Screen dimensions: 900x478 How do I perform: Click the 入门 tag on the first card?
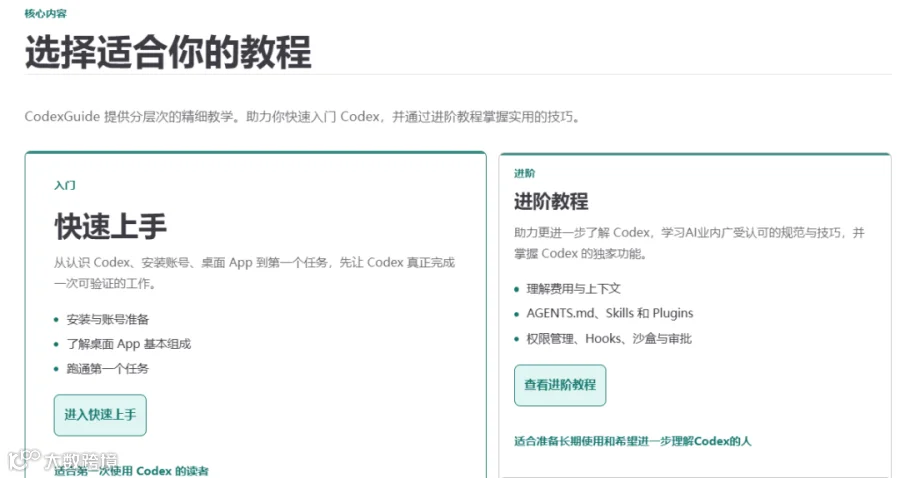click(x=65, y=185)
